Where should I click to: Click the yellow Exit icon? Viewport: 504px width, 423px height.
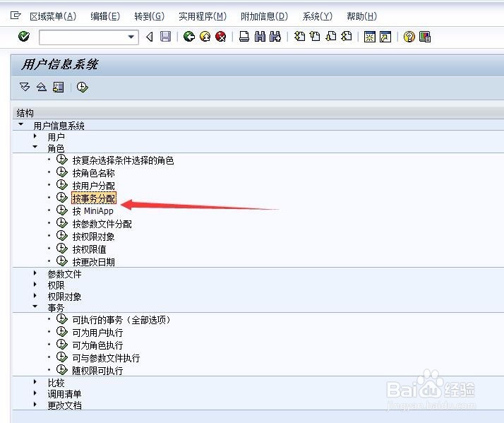point(205,37)
